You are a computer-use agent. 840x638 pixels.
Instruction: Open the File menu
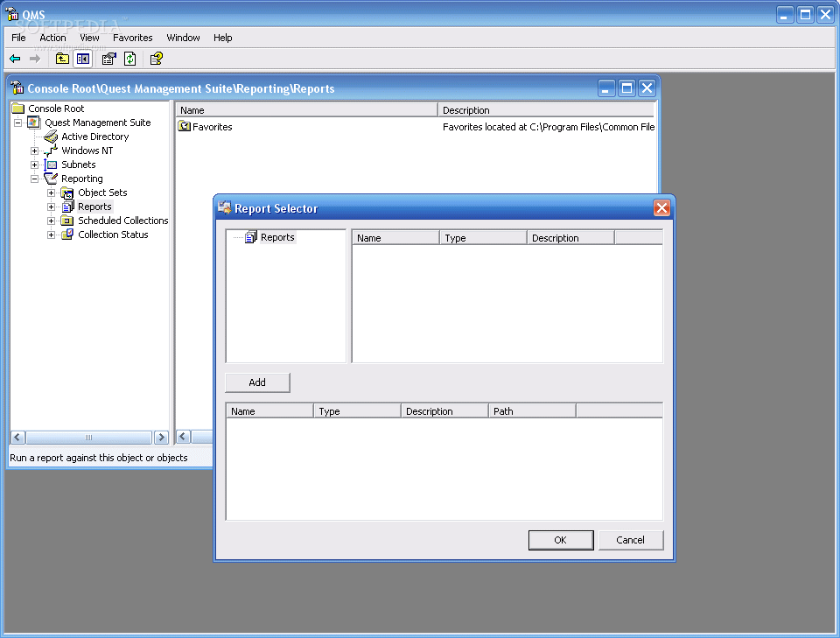(18, 38)
